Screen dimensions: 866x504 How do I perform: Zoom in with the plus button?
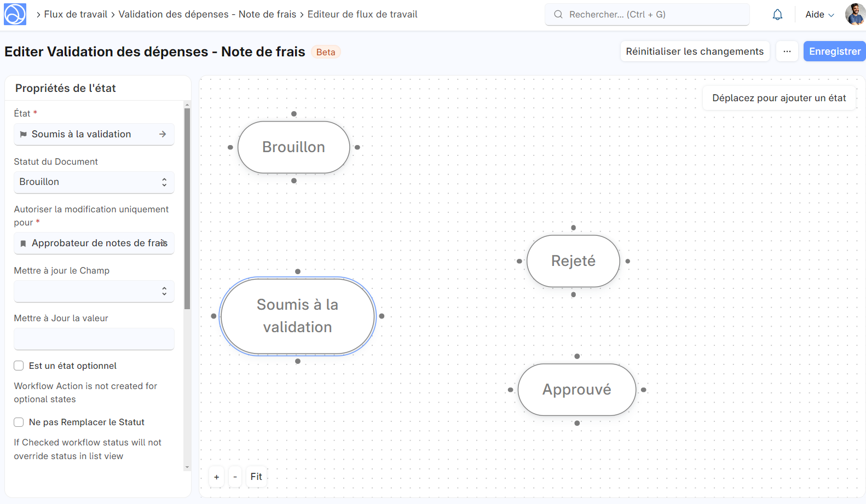tap(217, 477)
